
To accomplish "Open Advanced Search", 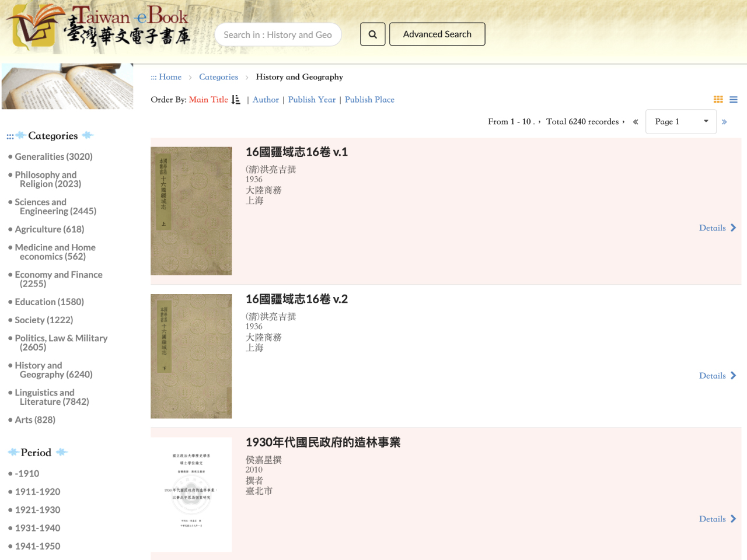I will 437,34.
